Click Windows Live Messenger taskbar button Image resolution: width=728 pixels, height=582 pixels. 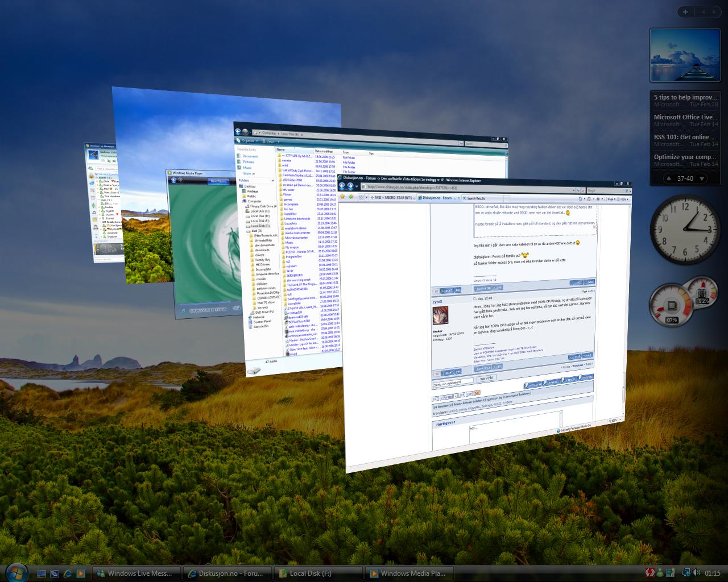click(x=138, y=573)
